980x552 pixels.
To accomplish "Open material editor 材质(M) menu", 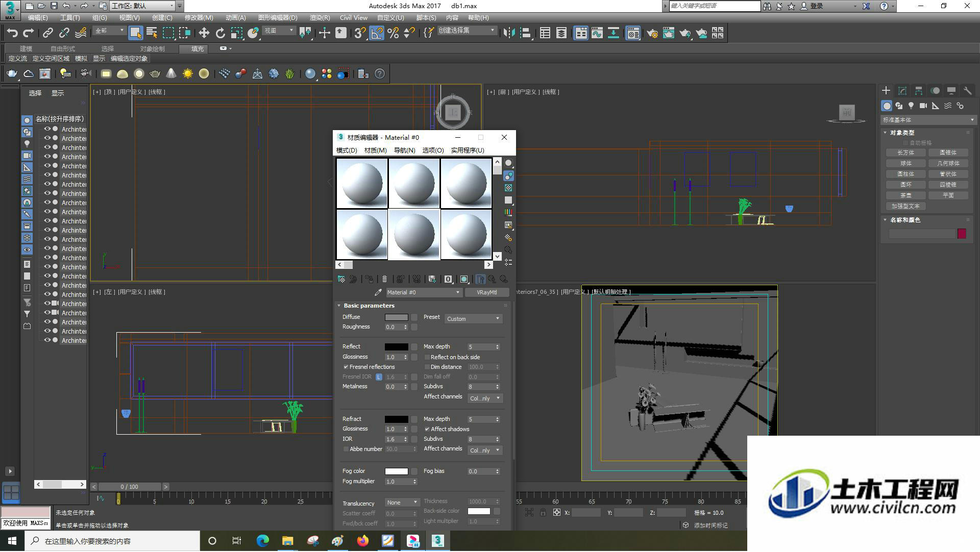I will point(375,150).
